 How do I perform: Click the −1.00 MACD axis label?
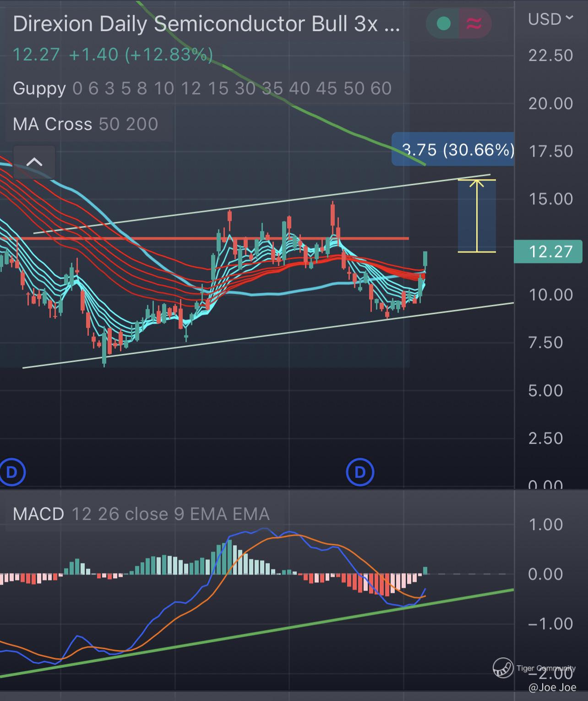pyautogui.click(x=550, y=624)
